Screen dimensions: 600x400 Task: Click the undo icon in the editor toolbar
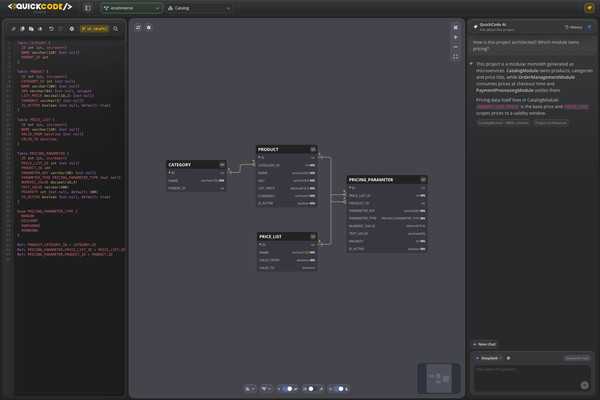click(x=51, y=29)
